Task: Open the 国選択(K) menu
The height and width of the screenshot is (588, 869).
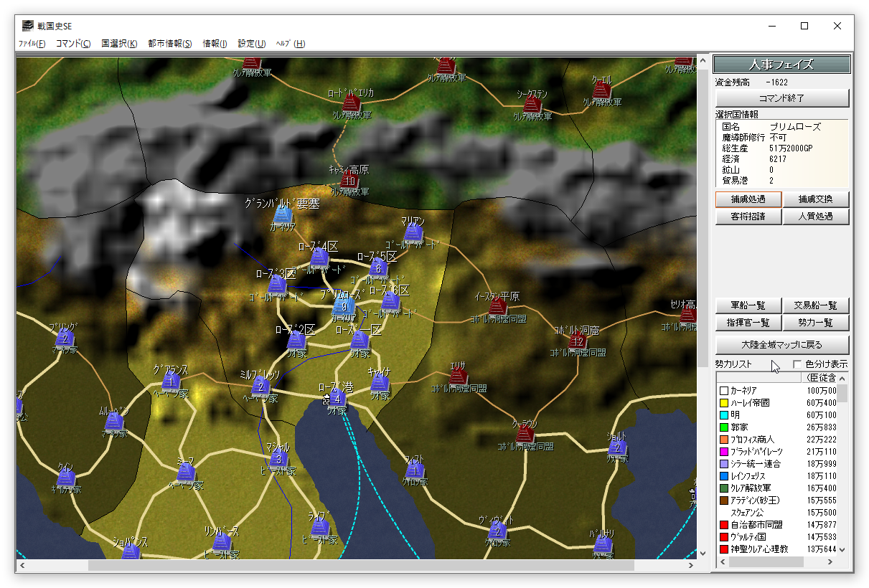Action: [x=119, y=44]
